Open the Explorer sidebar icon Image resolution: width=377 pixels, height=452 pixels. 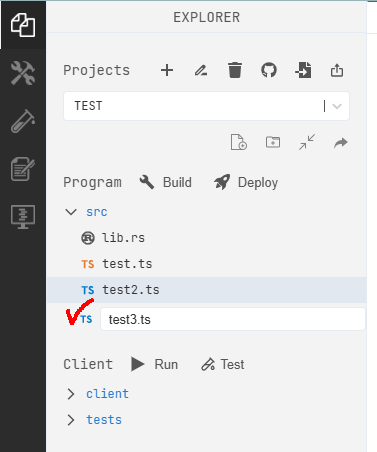coord(23,25)
